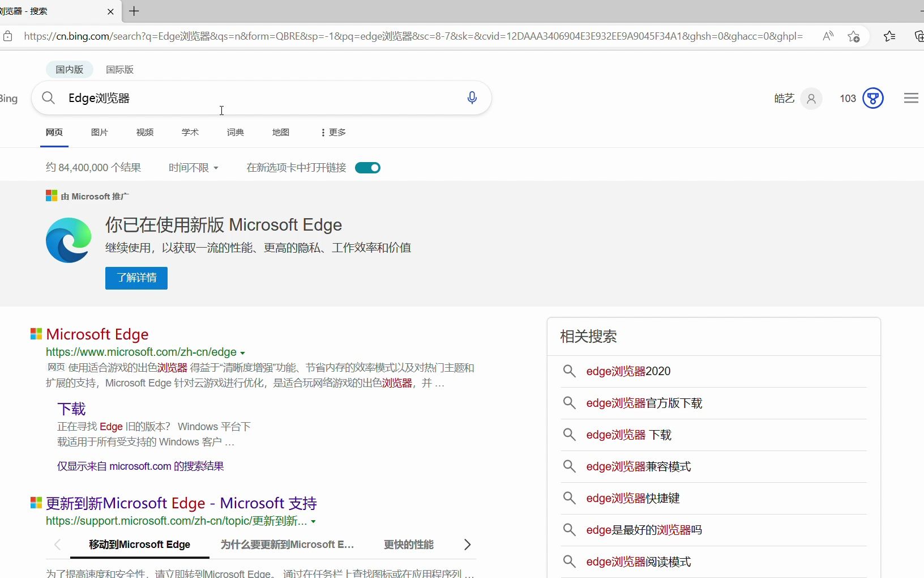Switch to the 学术 tab
Viewport: 924px width, 578px height.
coord(190,132)
